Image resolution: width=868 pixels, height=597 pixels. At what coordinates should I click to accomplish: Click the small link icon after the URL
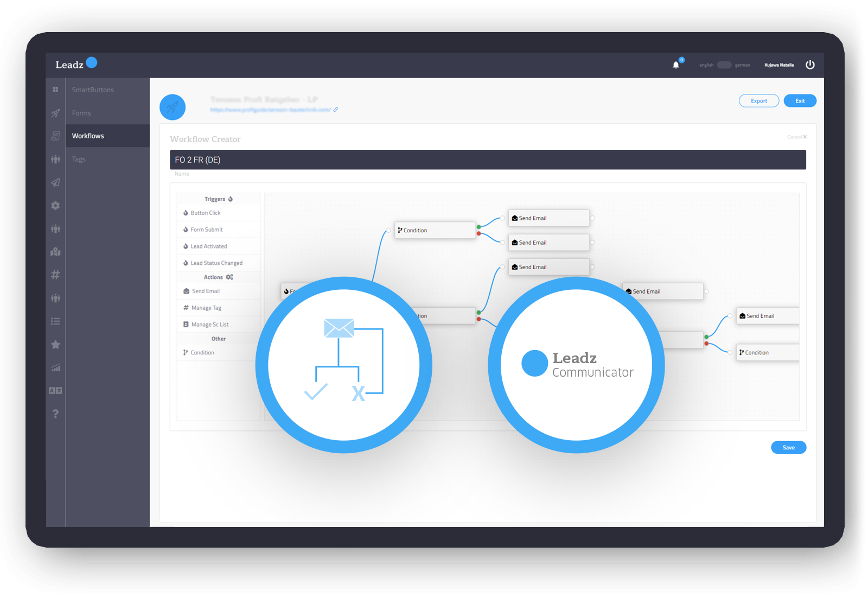(336, 110)
